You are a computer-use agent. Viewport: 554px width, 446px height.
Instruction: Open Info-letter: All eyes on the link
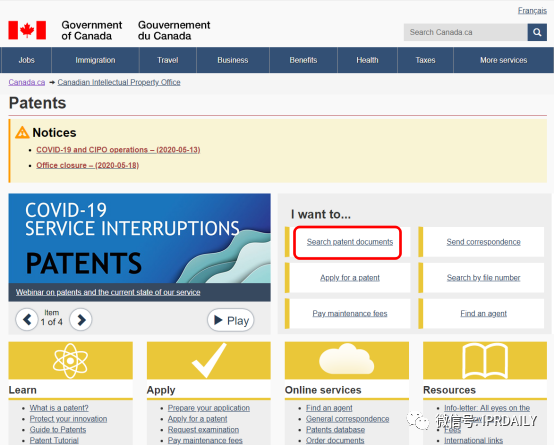click(487, 408)
